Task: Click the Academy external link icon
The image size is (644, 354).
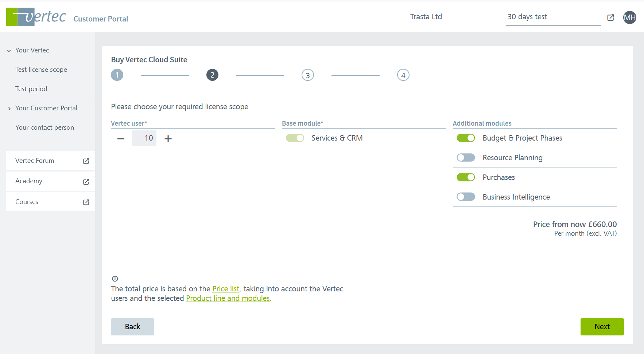Action: [86, 182]
